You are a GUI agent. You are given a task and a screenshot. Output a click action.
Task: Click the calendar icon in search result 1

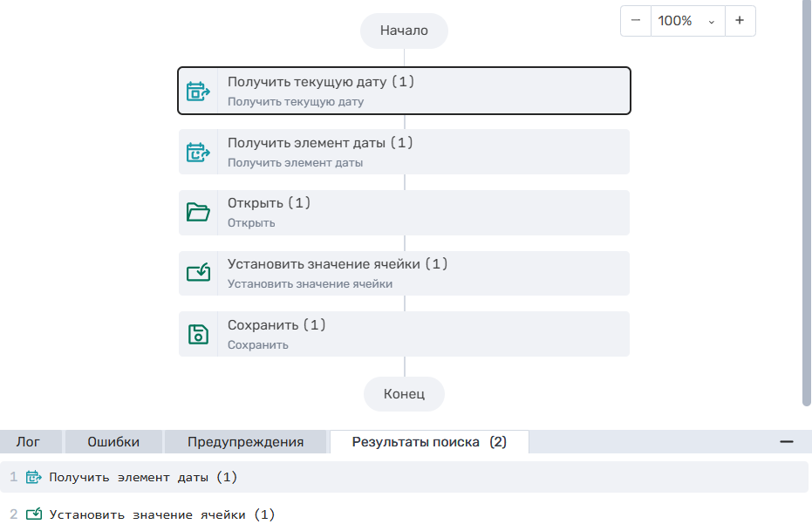[34, 477]
